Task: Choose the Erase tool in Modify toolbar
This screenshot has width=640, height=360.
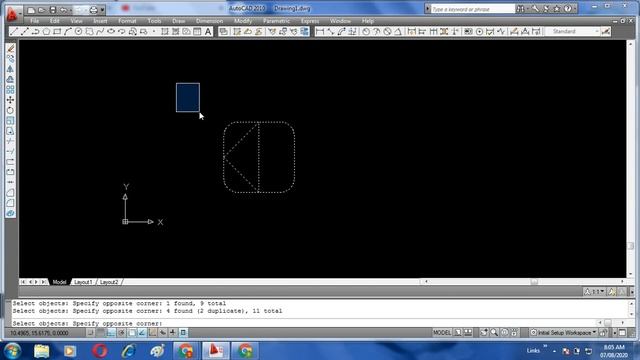Action: tap(11, 48)
